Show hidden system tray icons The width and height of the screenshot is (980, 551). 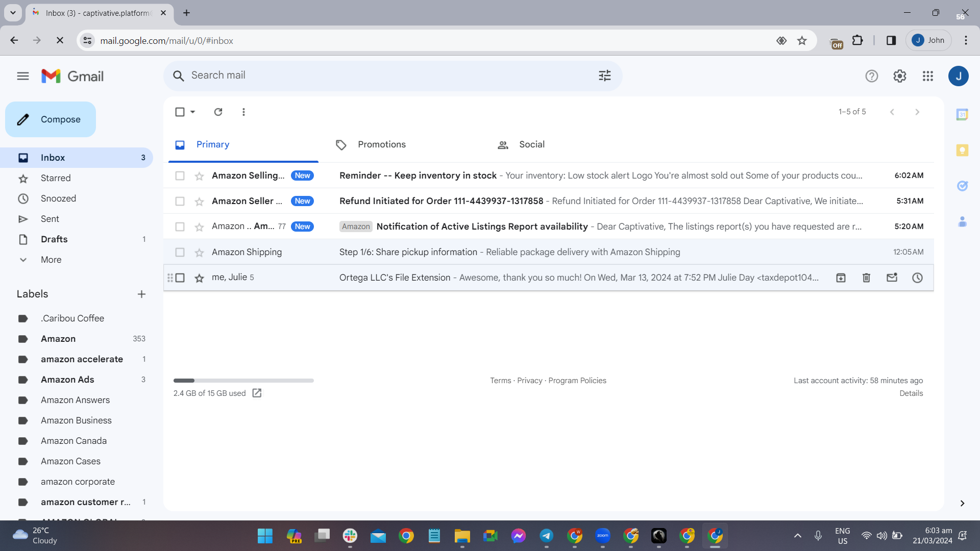797,536
